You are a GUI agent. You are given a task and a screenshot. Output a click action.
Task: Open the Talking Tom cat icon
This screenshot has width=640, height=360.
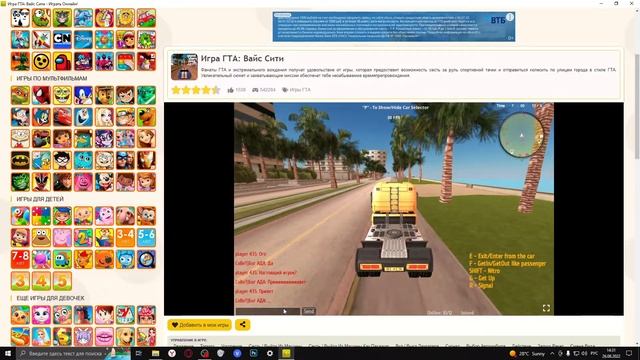tap(62, 18)
